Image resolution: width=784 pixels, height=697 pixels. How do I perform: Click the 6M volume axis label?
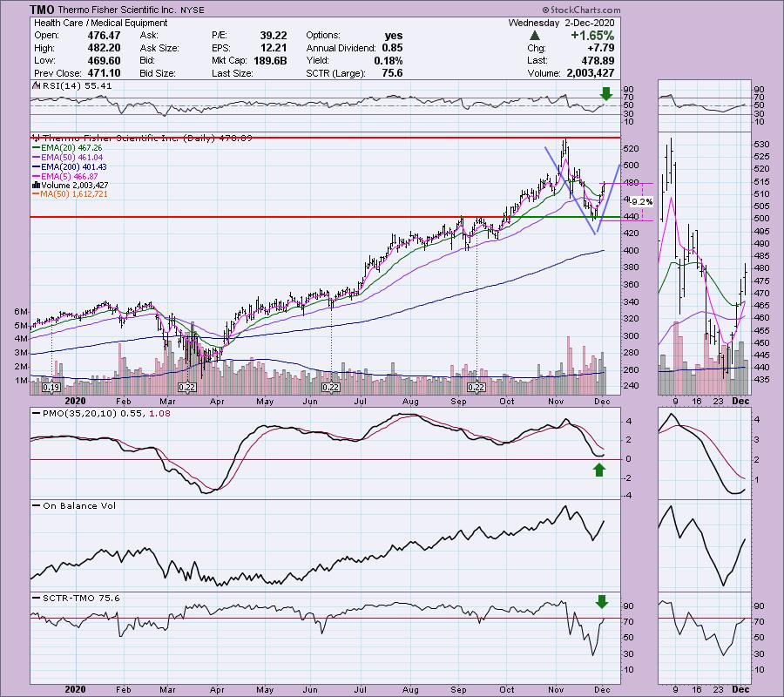point(21,312)
